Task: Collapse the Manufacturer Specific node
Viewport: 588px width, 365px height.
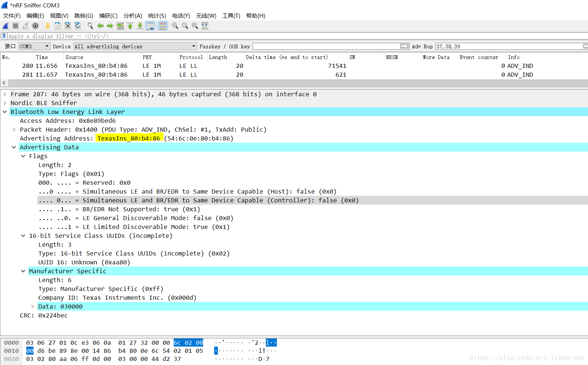Action: coord(23,271)
